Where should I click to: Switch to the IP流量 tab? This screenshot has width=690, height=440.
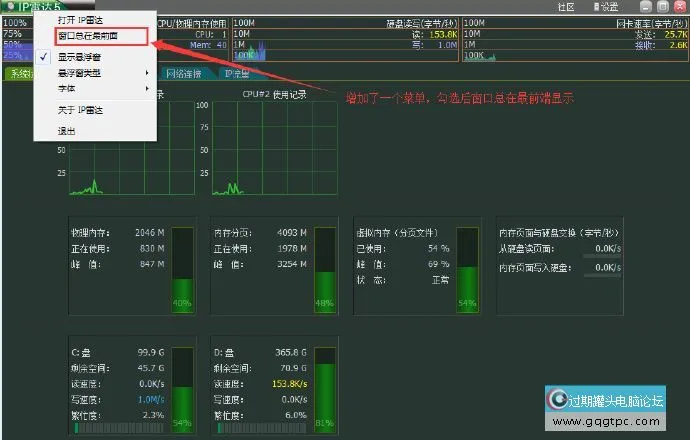(238, 74)
